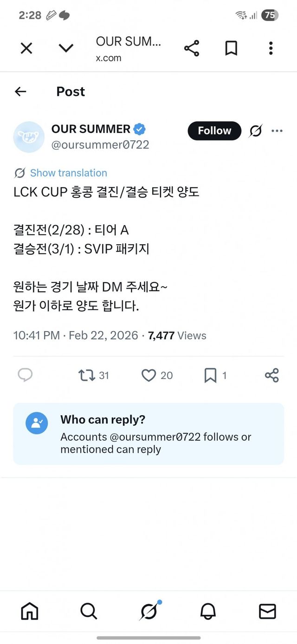The image size is (297, 644).
Task: Bookmark the post below the timestamp
Action: (210, 375)
